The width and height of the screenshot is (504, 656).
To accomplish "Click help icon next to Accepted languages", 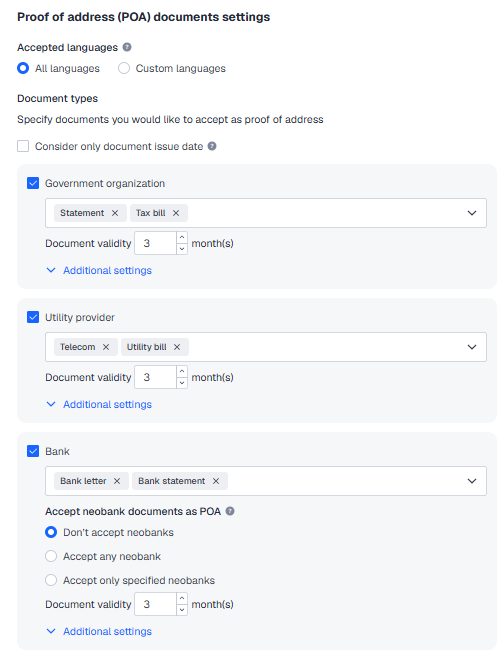I will [127, 47].
